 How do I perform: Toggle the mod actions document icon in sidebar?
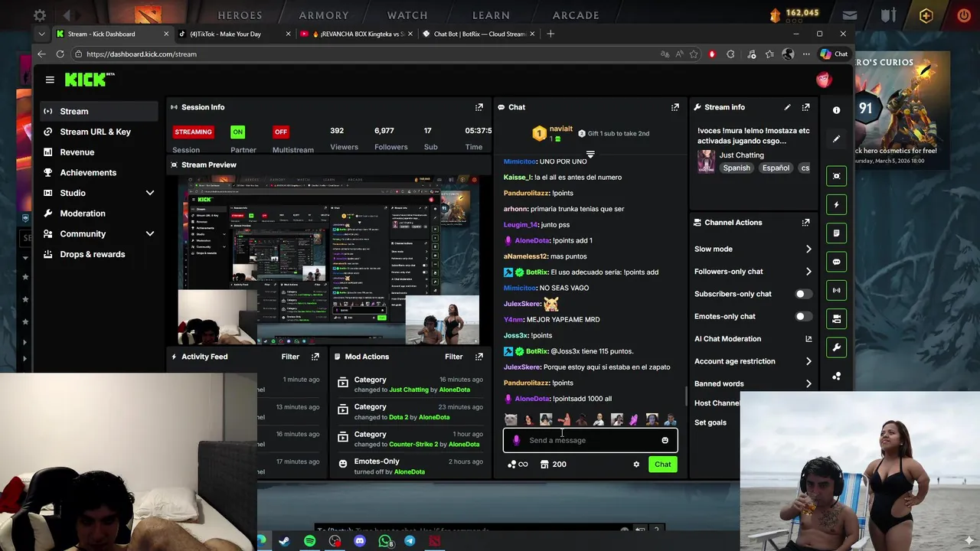pyautogui.click(x=836, y=233)
